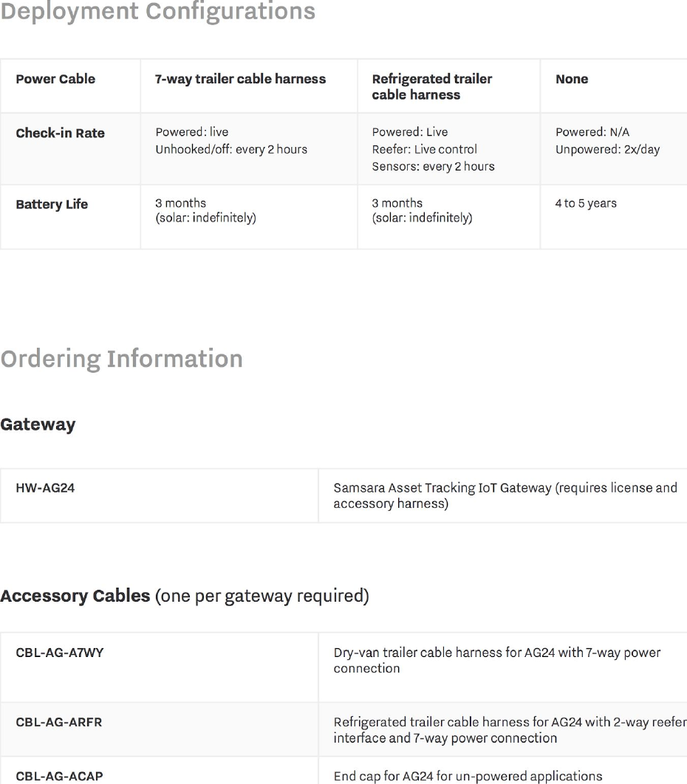Viewport: 687px width, 784px height.
Task: Select the Battery Life row label
Action: (52, 204)
